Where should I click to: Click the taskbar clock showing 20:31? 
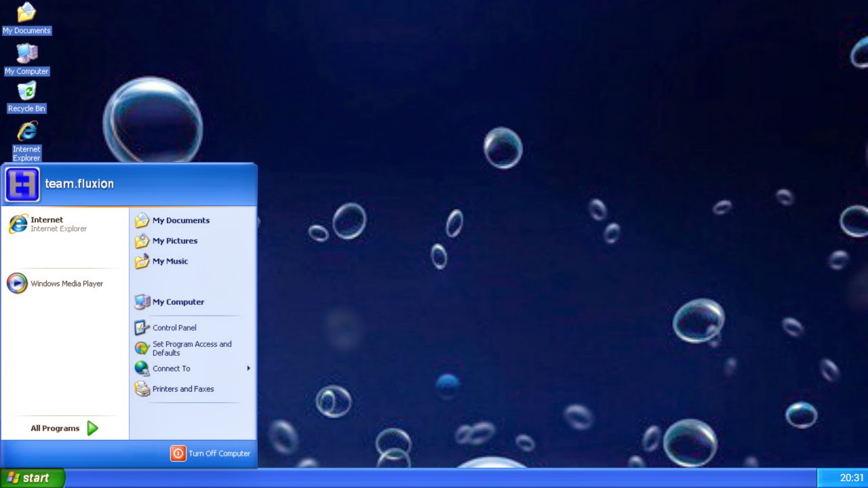pyautogui.click(x=850, y=478)
